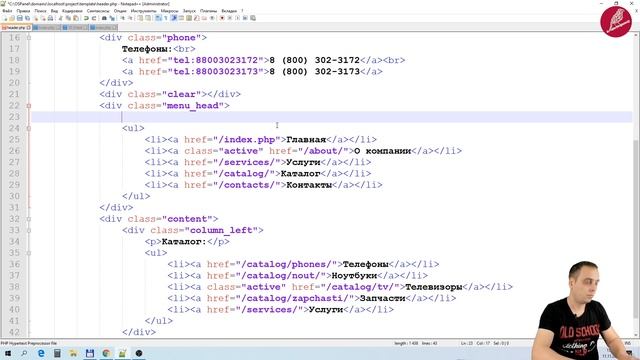The image size is (640, 360).
Task: Click the Zoom In toolbar icon
Action: [x=123, y=18]
